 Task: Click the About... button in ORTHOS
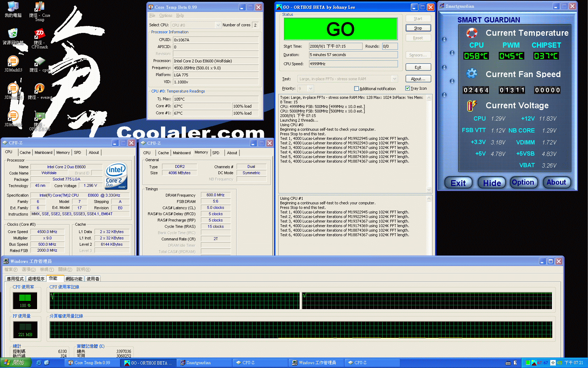(x=418, y=79)
